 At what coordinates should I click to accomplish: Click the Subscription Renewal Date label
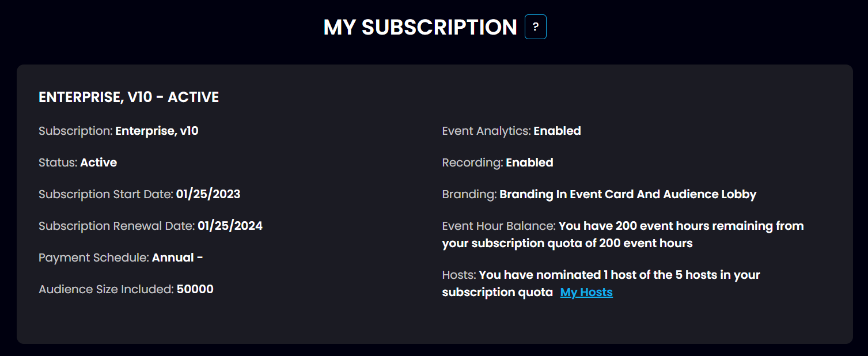tap(117, 226)
